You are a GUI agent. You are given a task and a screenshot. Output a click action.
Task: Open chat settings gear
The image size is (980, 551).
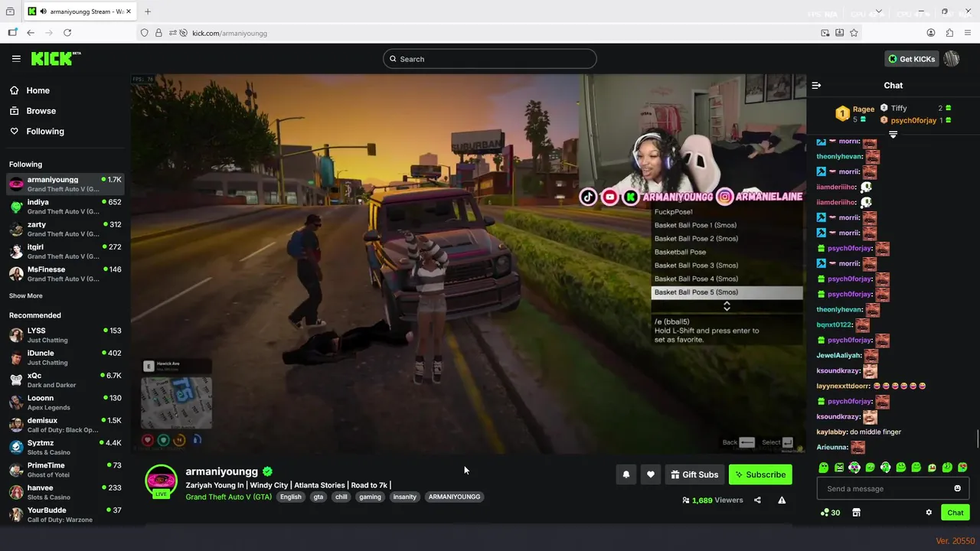click(x=929, y=513)
